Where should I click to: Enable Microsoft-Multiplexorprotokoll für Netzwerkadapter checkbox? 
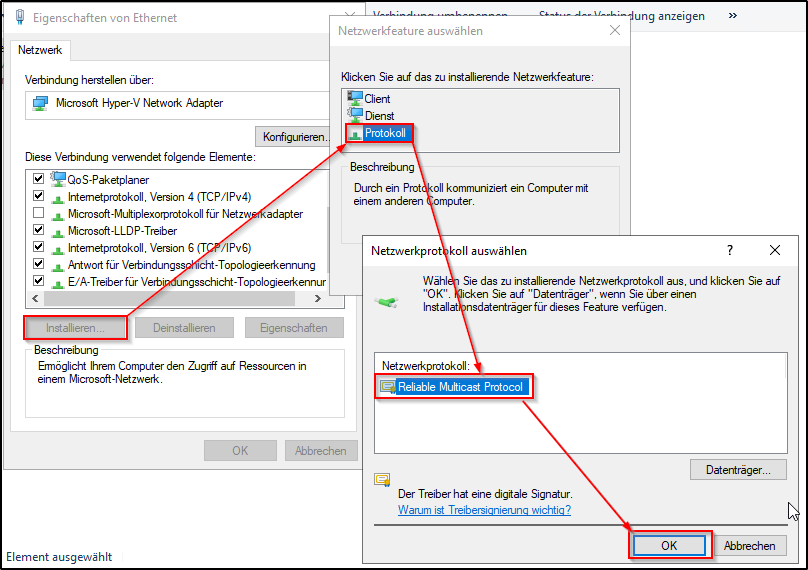(x=38, y=212)
